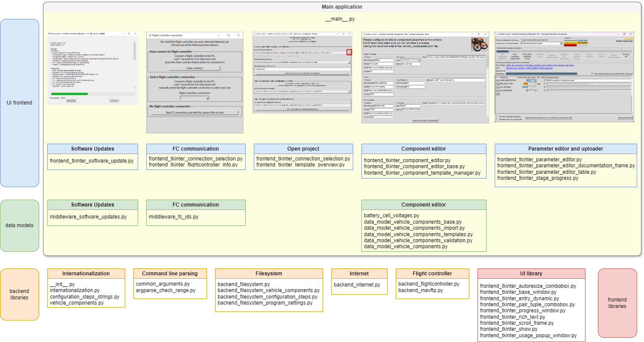Click Del button for LOG_BITMASK
Screen dimensions: 644x342
pyautogui.click(x=497, y=87)
